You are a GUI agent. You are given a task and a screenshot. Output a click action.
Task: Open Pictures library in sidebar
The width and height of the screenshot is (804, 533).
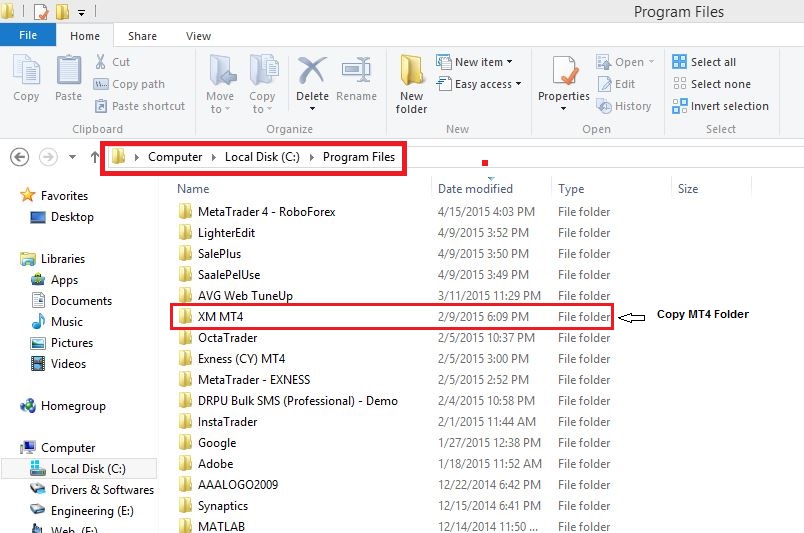click(x=62, y=343)
